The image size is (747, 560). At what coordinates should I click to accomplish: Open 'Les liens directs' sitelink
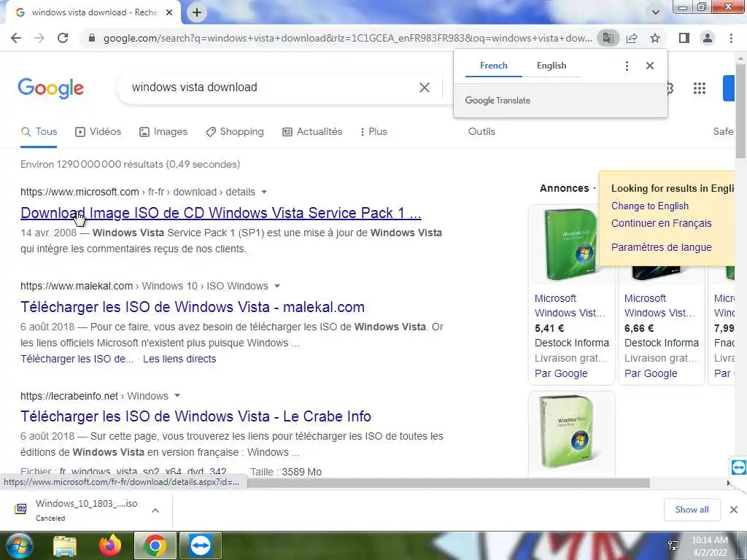(179, 359)
